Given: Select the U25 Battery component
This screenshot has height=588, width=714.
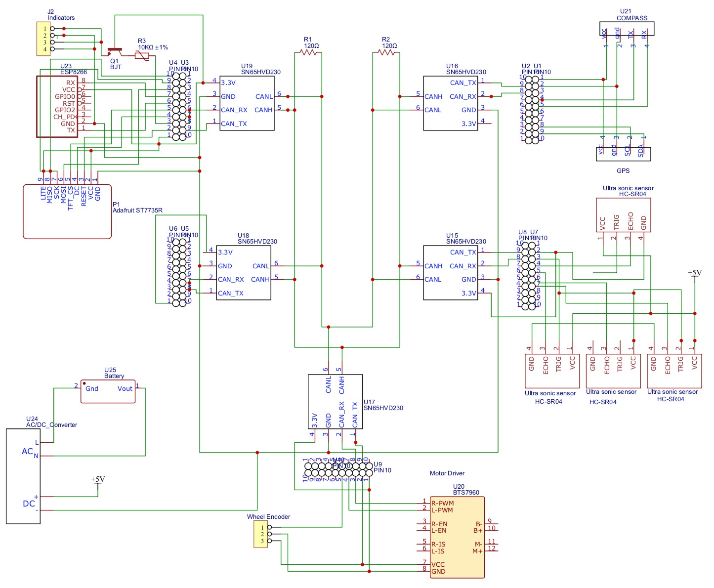Looking at the screenshot, I should 108,391.
